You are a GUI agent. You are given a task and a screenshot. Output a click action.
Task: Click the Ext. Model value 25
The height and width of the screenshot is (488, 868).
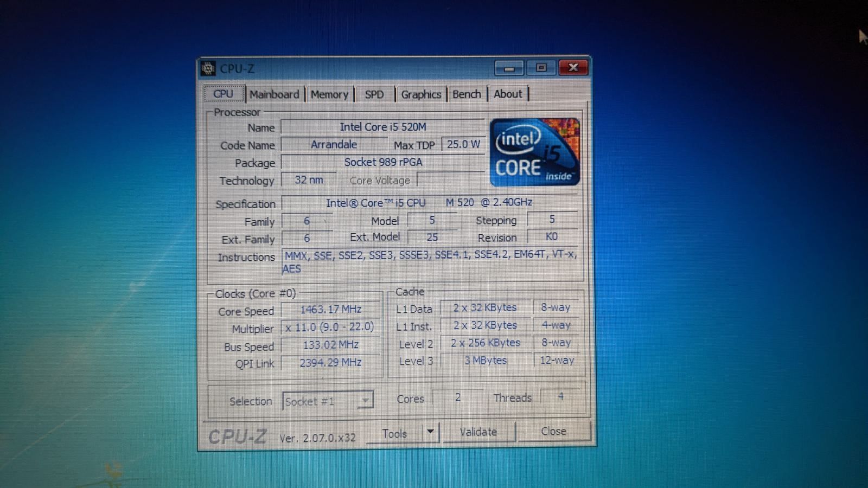[x=432, y=237]
